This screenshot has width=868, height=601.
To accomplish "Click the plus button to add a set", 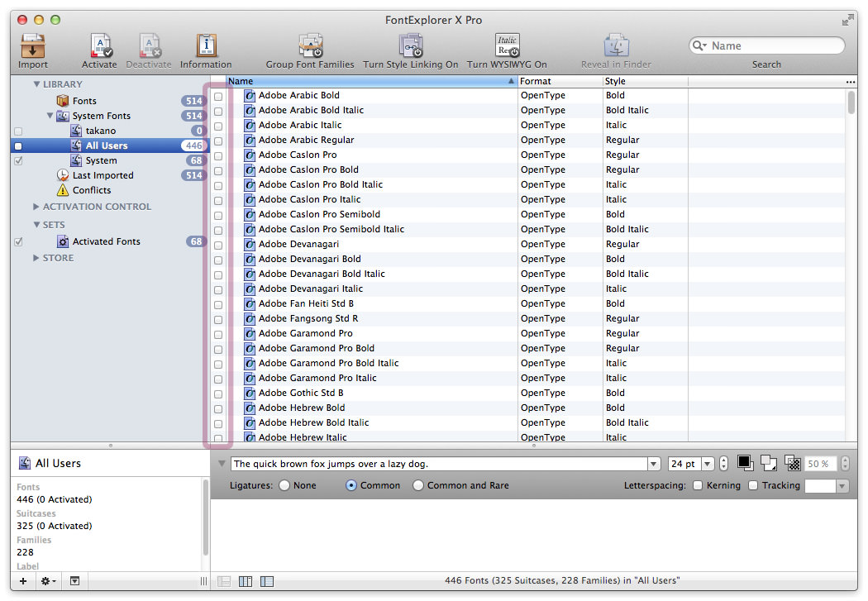I will click(x=23, y=580).
